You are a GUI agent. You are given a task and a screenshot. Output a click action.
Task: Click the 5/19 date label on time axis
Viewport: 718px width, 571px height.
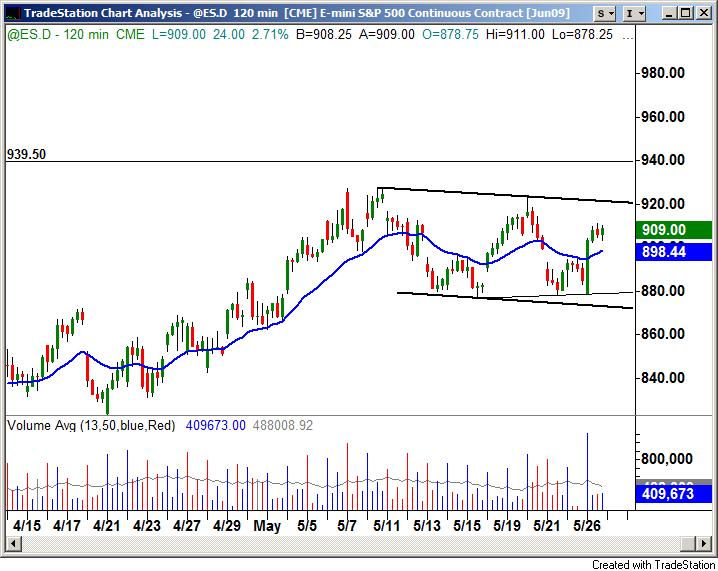pyautogui.click(x=507, y=526)
